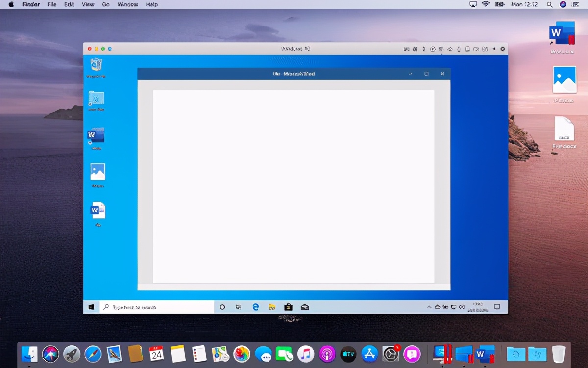Open the Go menu in the Mac menu bar
Image resolution: width=588 pixels, height=368 pixels.
tap(106, 4)
